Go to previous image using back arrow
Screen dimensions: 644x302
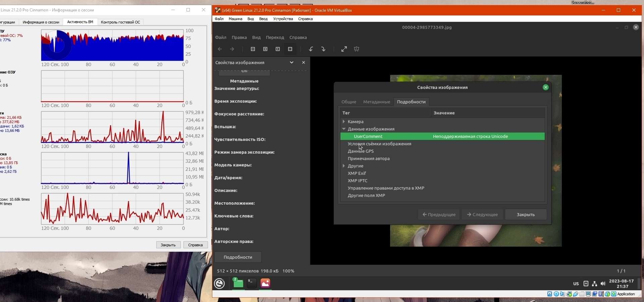220,49
